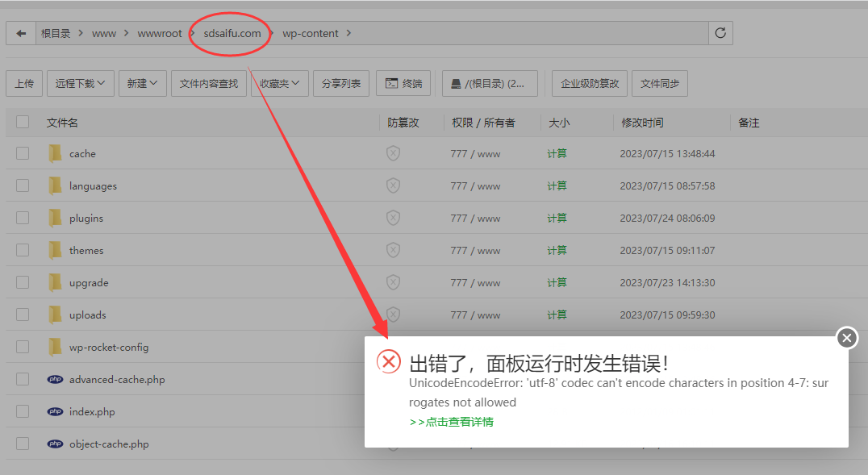868x475 pixels.
Task: Calculate size of uploads folder via 计算
Action: click(x=557, y=315)
